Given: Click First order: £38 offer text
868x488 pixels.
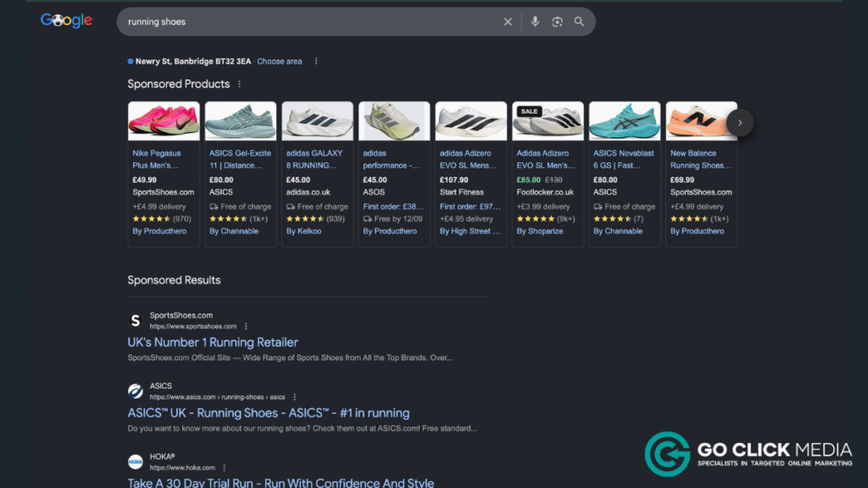Looking at the screenshot, I should (393, 207).
